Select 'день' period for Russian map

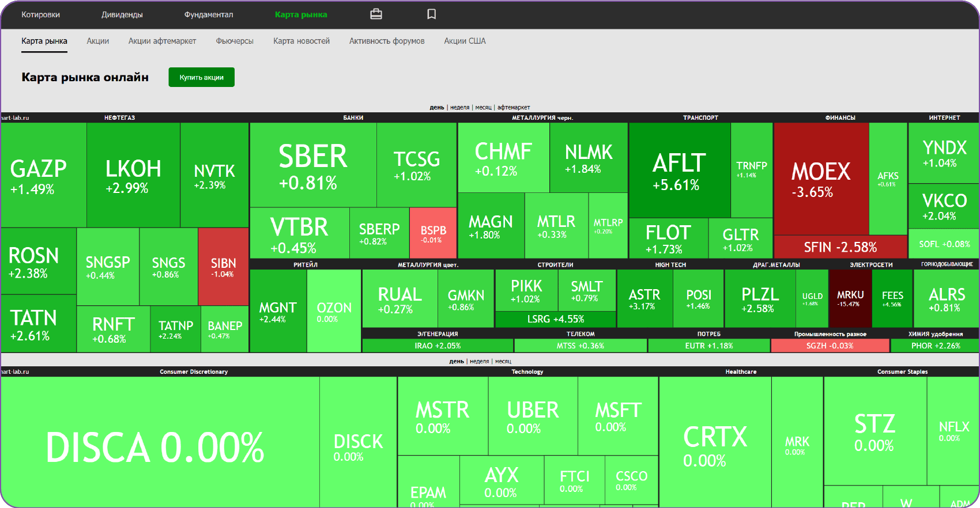click(x=437, y=107)
